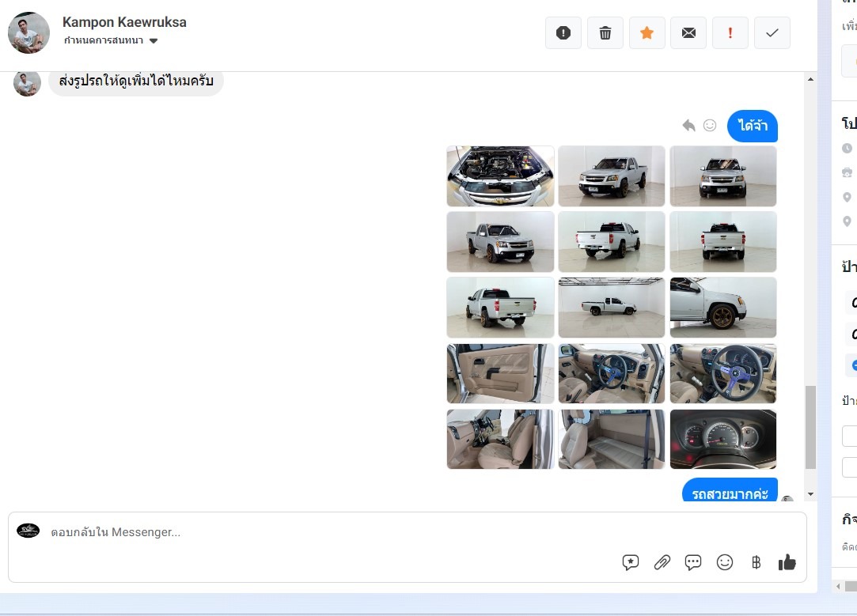
Task: Click into the Messenger reply text field
Action: tap(317, 532)
